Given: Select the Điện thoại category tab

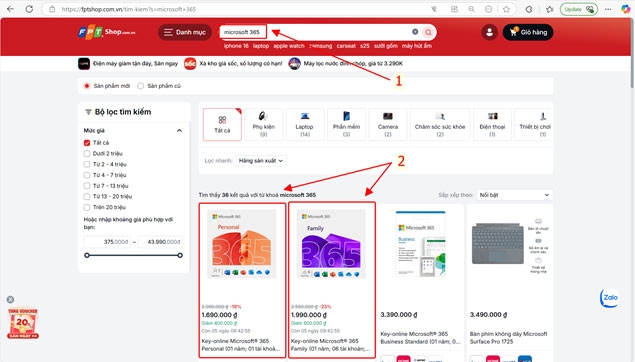Looking at the screenshot, I should pyautogui.click(x=492, y=125).
